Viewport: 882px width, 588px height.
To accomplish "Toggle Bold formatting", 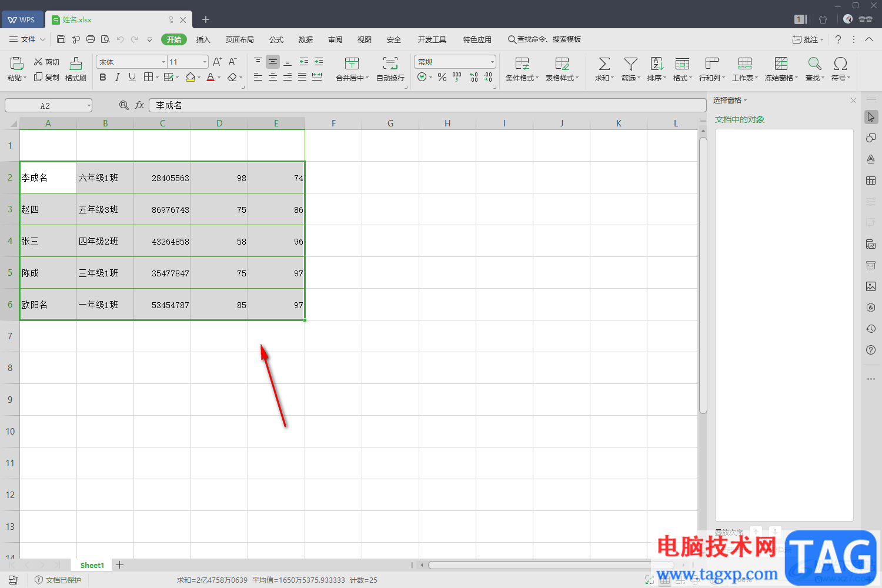I will (x=103, y=77).
